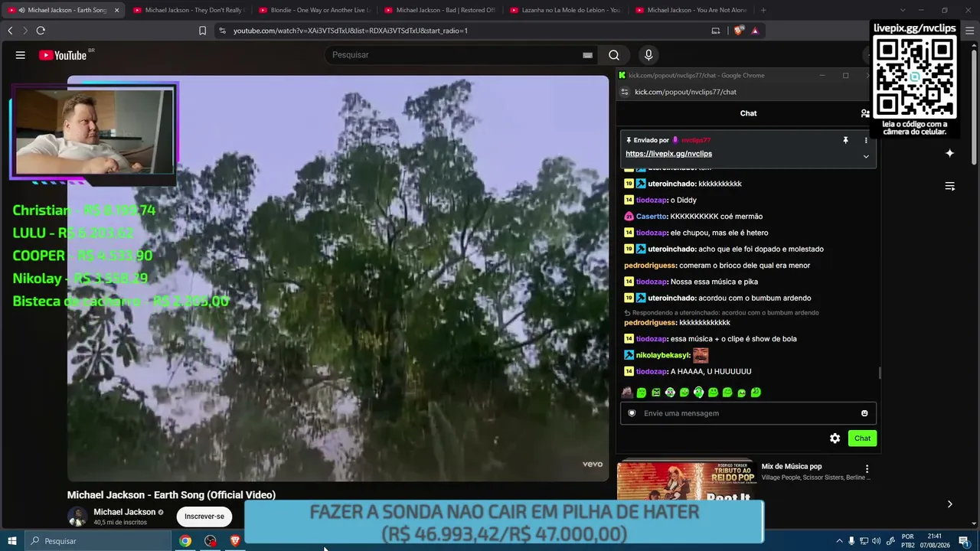Start voice search with the microphone
980x551 pixels.
pos(648,55)
